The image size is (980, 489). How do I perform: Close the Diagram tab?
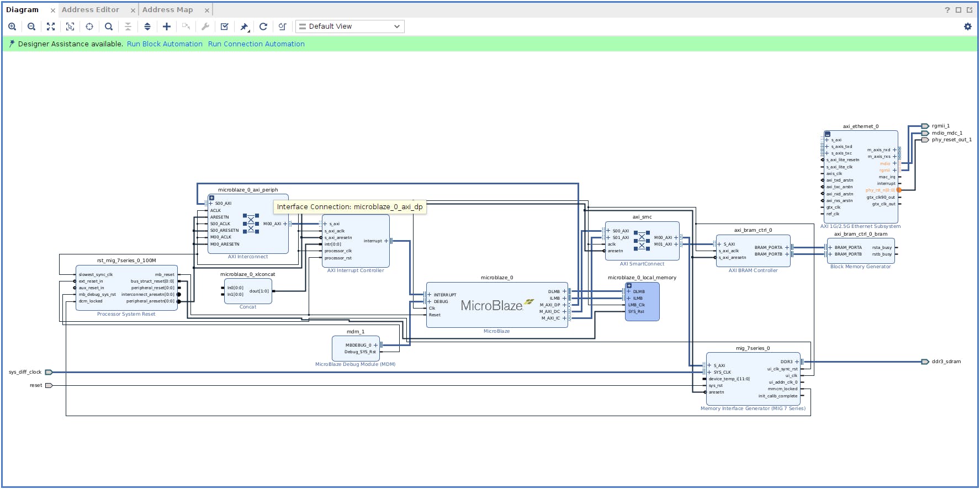point(53,10)
